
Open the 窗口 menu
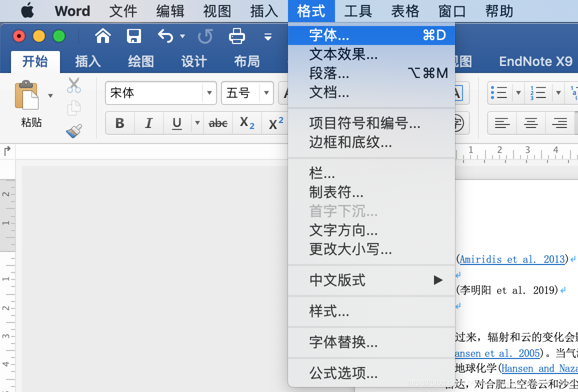tap(452, 11)
